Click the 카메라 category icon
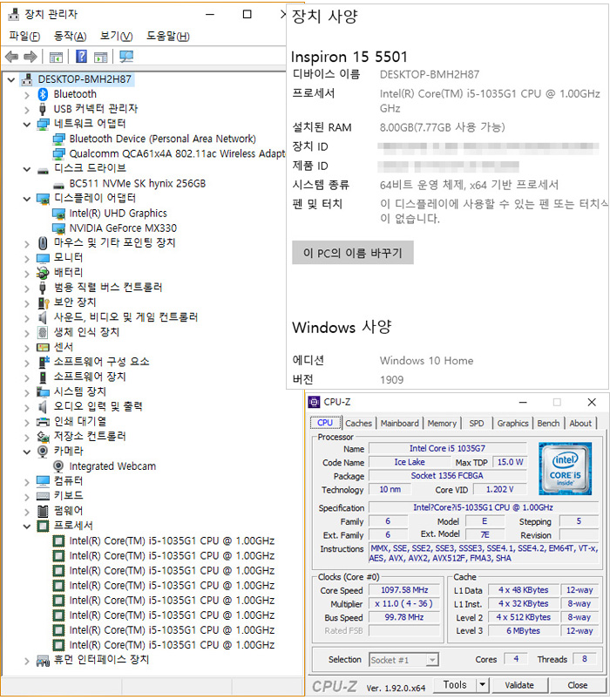The image size is (610, 700). tap(43, 452)
